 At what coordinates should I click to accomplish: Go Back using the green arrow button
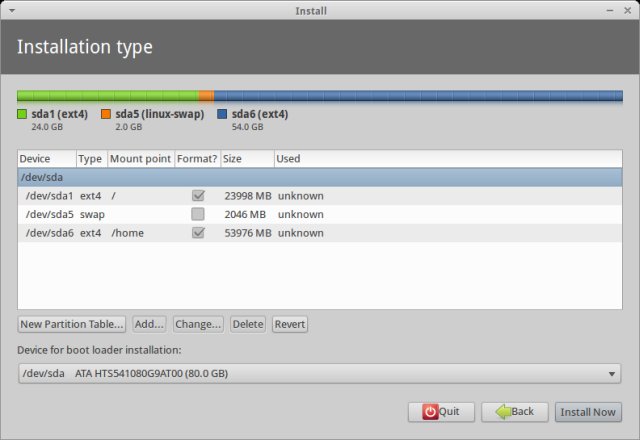pos(515,412)
